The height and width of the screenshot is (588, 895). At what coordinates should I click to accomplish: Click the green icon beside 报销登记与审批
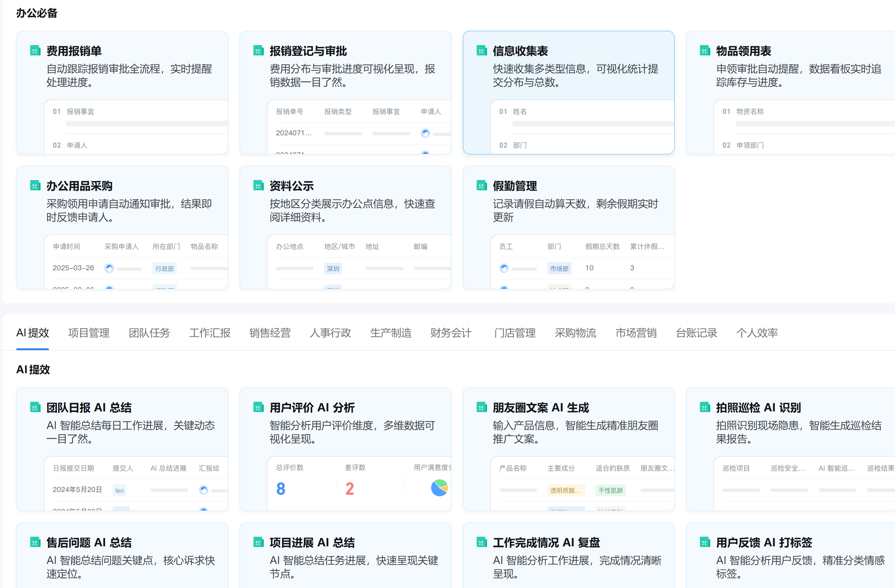pyautogui.click(x=258, y=50)
